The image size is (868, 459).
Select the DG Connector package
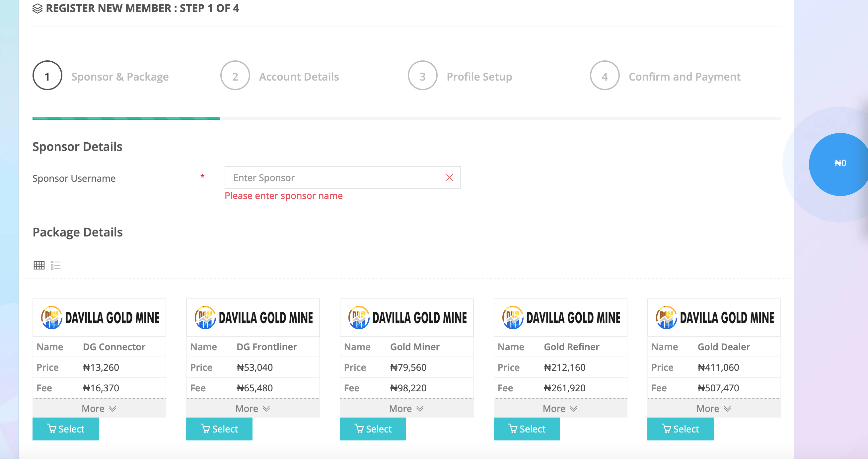(65, 429)
